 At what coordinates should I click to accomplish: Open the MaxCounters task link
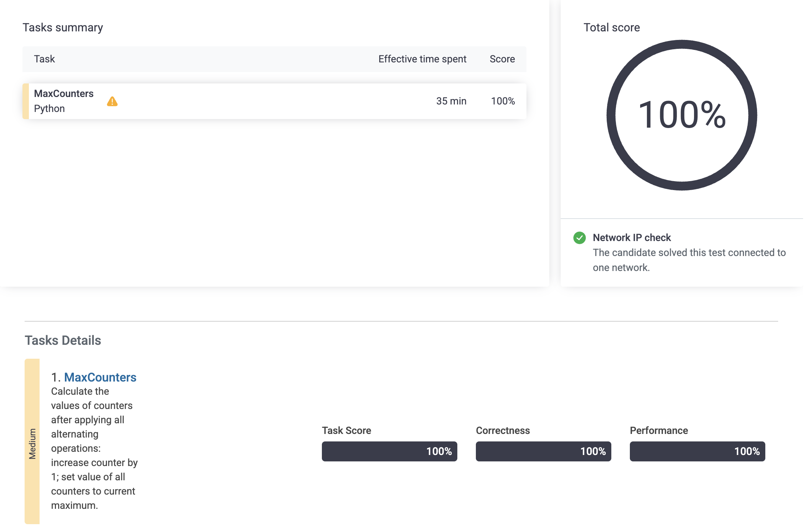coord(100,377)
